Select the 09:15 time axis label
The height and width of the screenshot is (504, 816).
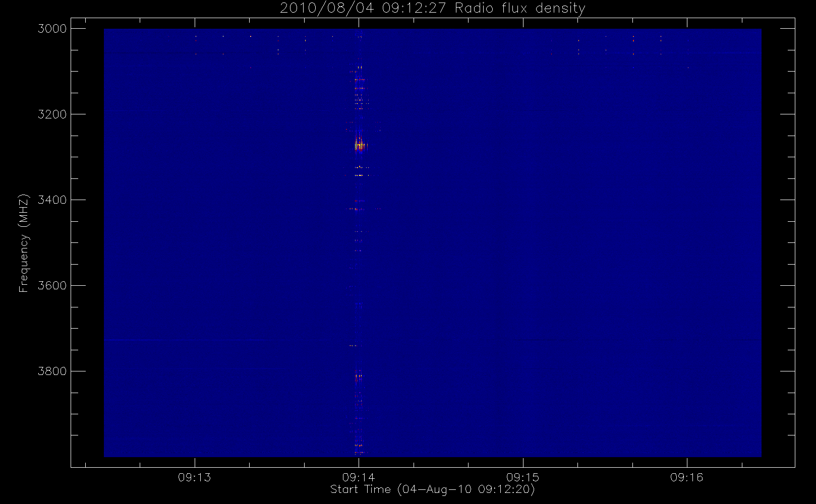pos(523,477)
